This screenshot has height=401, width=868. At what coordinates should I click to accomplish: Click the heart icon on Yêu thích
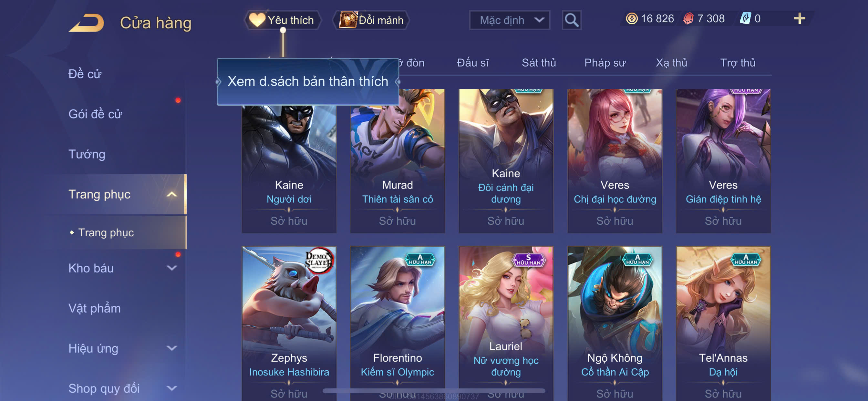(x=257, y=20)
